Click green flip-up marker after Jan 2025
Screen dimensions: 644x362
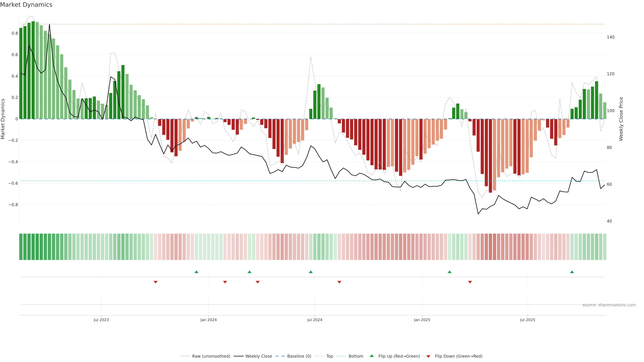click(x=449, y=272)
